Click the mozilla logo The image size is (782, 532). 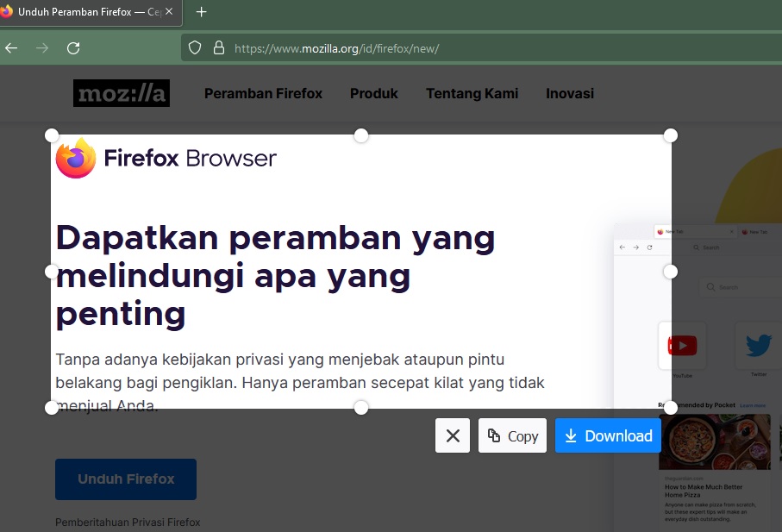pos(122,93)
